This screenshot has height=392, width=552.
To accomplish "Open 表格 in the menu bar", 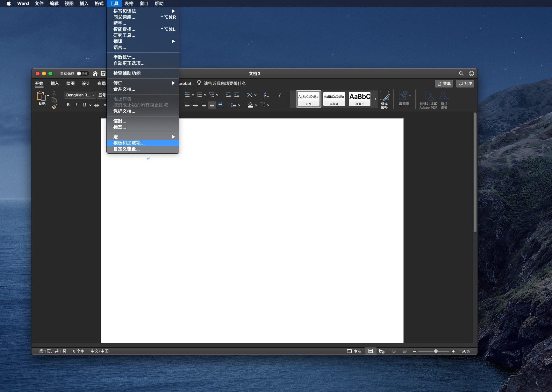I will coord(129,3).
